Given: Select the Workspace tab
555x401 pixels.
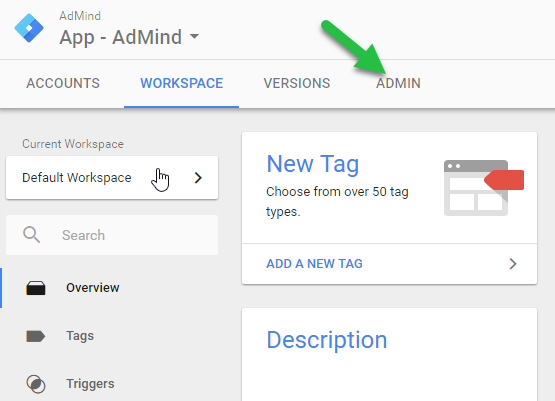Looking at the screenshot, I should tap(182, 84).
